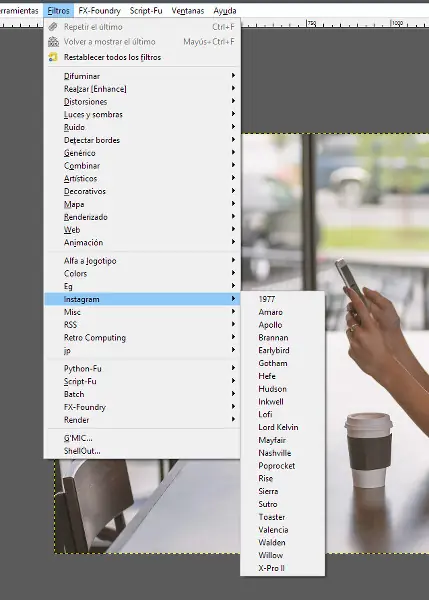Open the Retro Computing submenu
The width and height of the screenshot is (429, 600).
click(142, 338)
